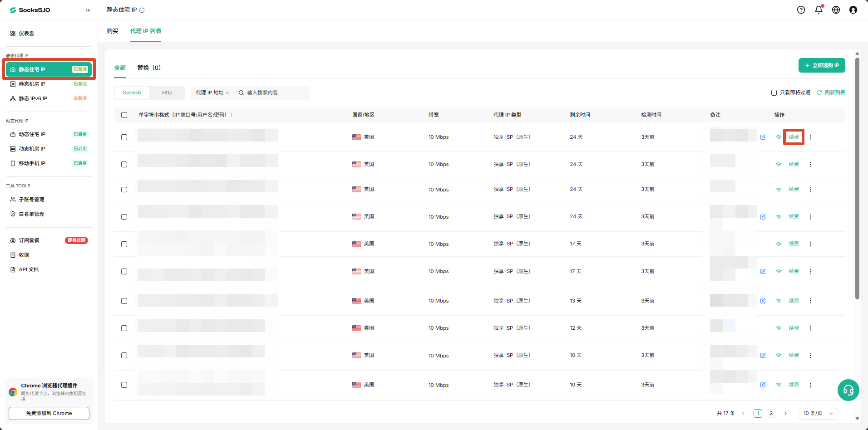
Task: Switch to the 购买 tab
Action: [113, 31]
